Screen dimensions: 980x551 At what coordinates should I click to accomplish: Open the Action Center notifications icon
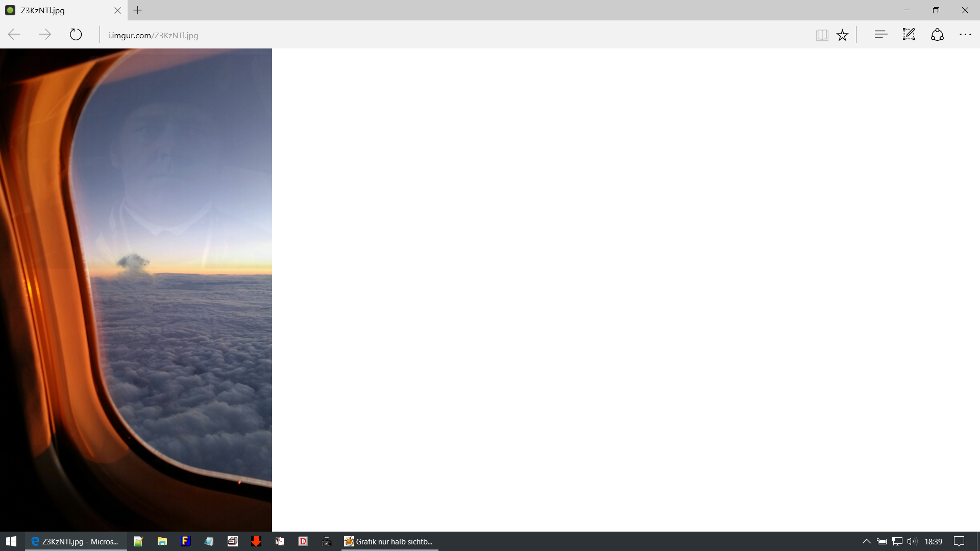(959, 541)
